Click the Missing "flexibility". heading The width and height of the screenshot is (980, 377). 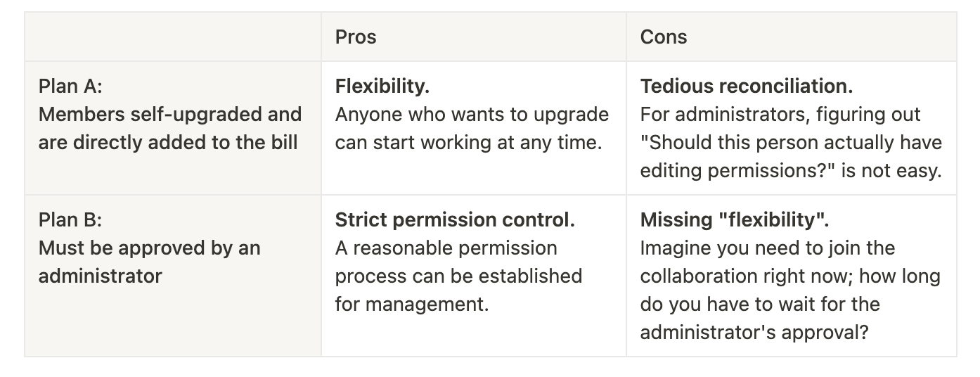click(734, 220)
